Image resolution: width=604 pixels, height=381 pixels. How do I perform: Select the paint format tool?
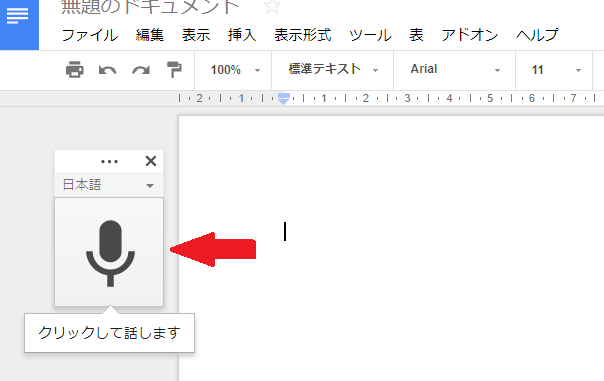[174, 70]
